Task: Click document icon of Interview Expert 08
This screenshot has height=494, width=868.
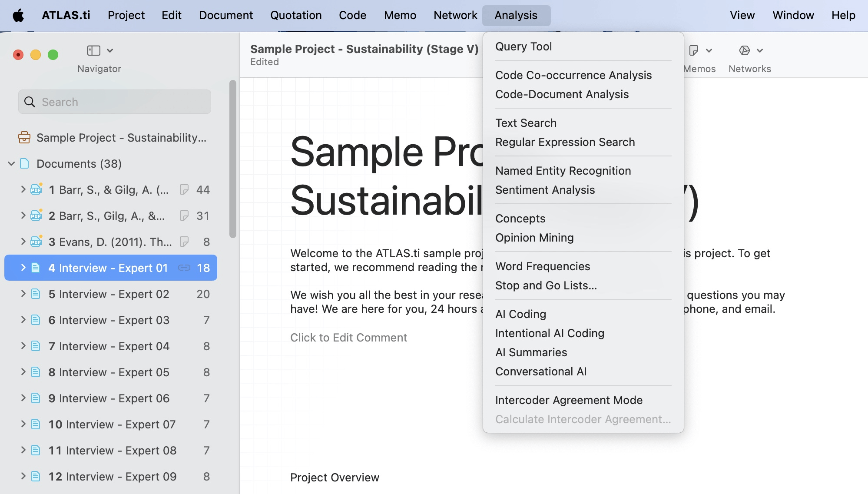Action: [x=36, y=450]
